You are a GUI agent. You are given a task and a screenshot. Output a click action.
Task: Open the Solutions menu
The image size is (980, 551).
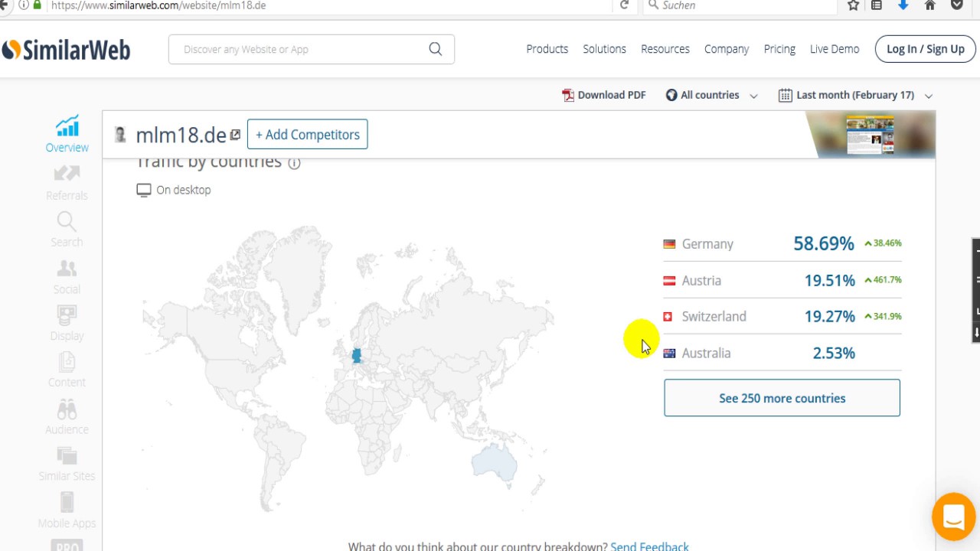[604, 49]
